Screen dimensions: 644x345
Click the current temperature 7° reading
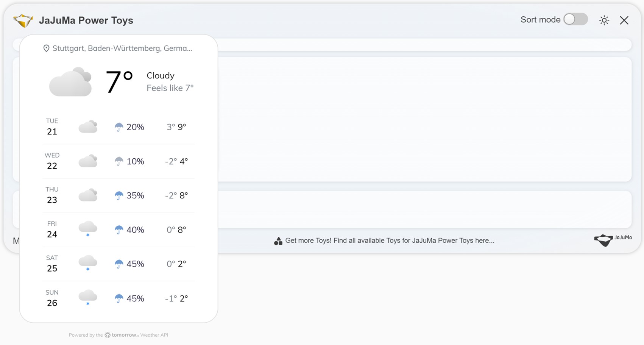coord(119,81)
